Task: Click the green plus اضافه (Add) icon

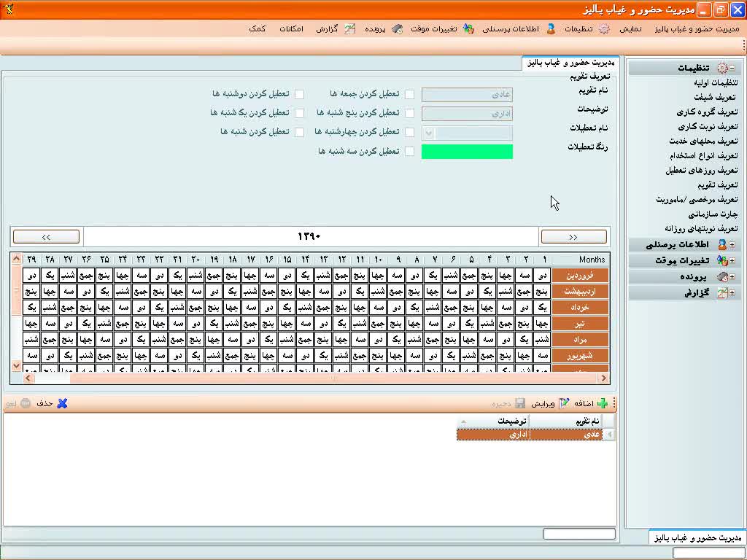Action: 603,403
